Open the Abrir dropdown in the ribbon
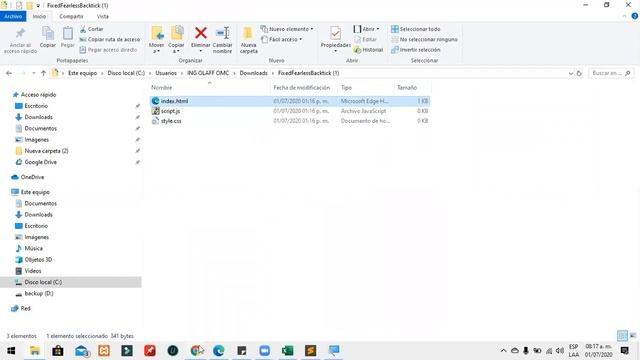 [x=366, y=29]
